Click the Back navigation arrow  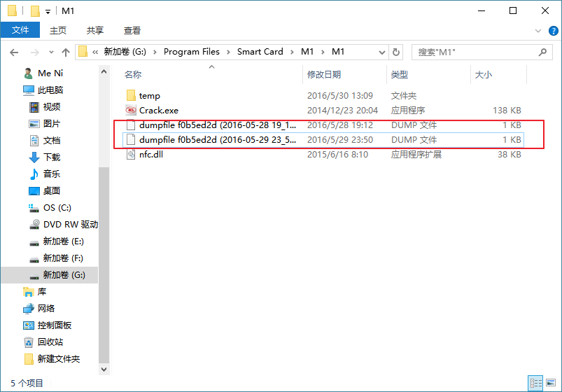[x=14, y=52]
